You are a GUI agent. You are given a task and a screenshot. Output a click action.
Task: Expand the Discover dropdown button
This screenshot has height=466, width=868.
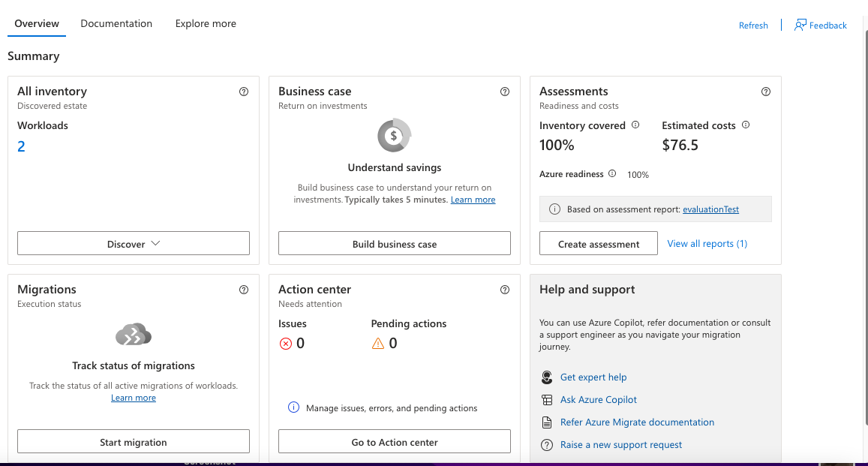[x=134, y=244]
